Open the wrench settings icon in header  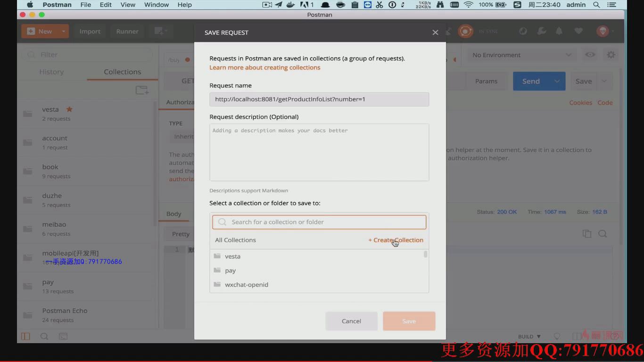(541, 31)
